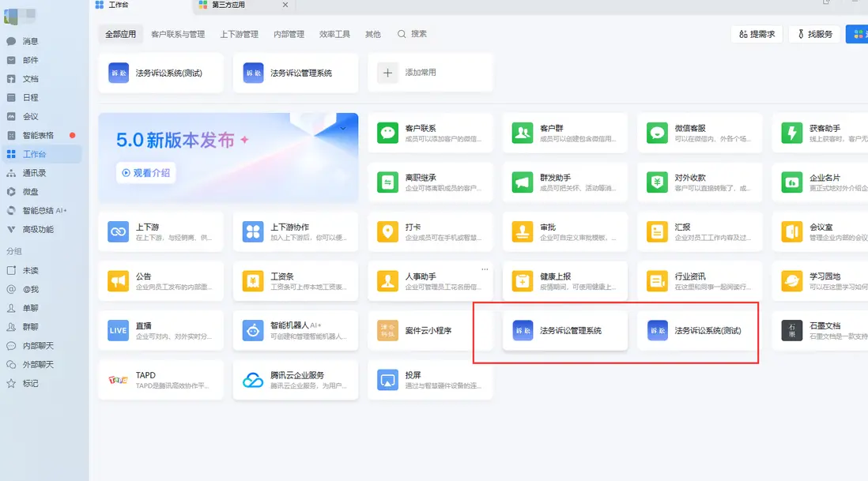Open the 离职继承 app
Viewport: 868px width, 481px height.
click(x=430, y=182)
